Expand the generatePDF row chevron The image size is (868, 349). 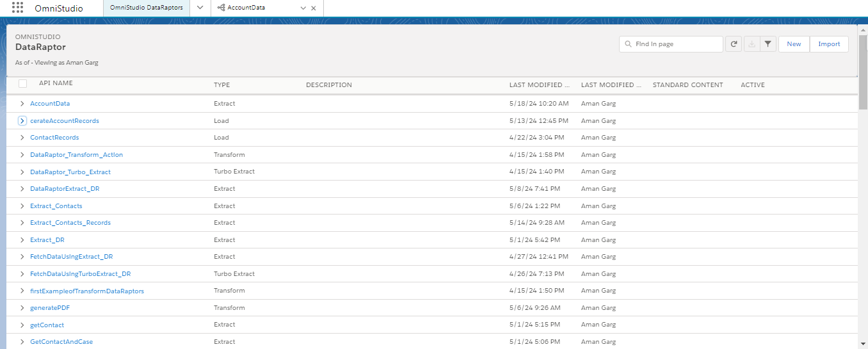[22, 308]
